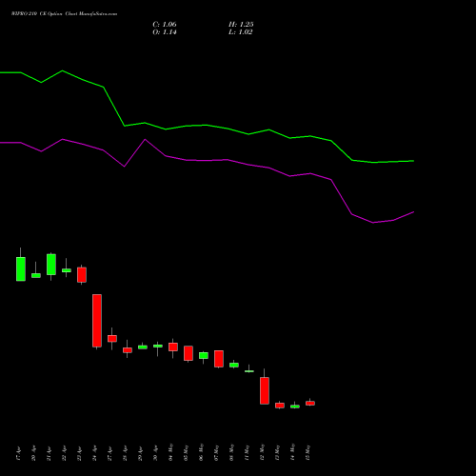Select the 14 May date label
Screen dimensions: 476x476
click(x=293, y=452)
